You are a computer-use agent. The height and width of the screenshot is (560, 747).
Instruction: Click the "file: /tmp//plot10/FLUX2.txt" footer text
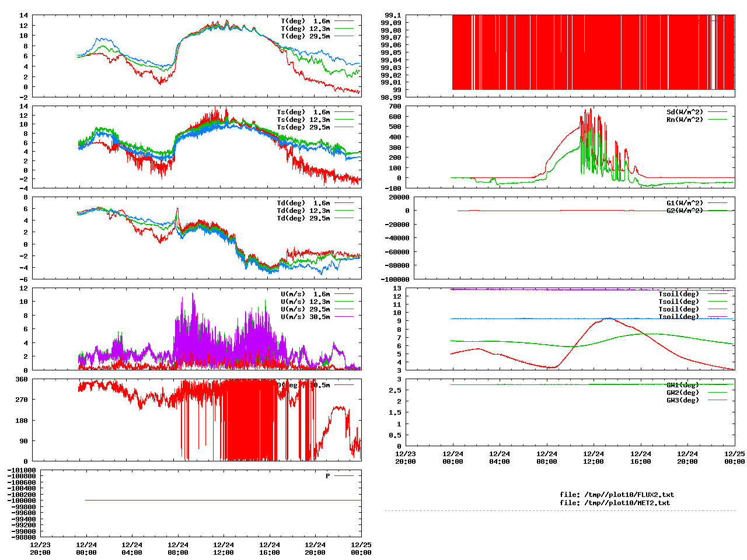[617, 495]
